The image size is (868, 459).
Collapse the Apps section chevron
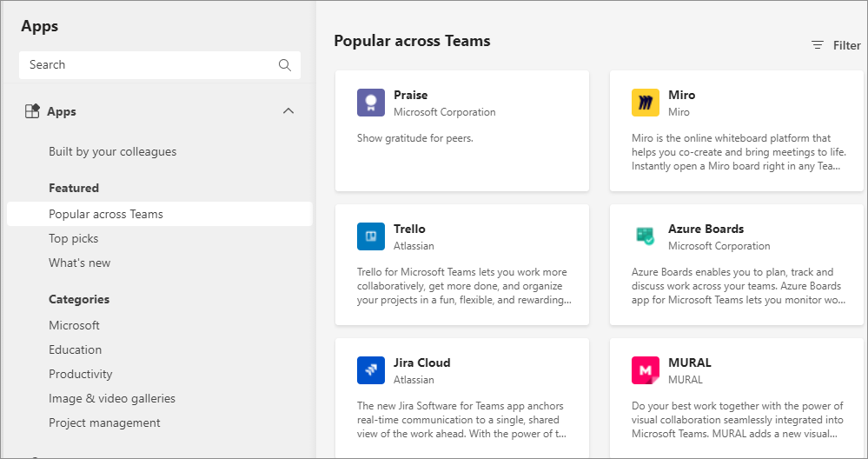point(288,111)
